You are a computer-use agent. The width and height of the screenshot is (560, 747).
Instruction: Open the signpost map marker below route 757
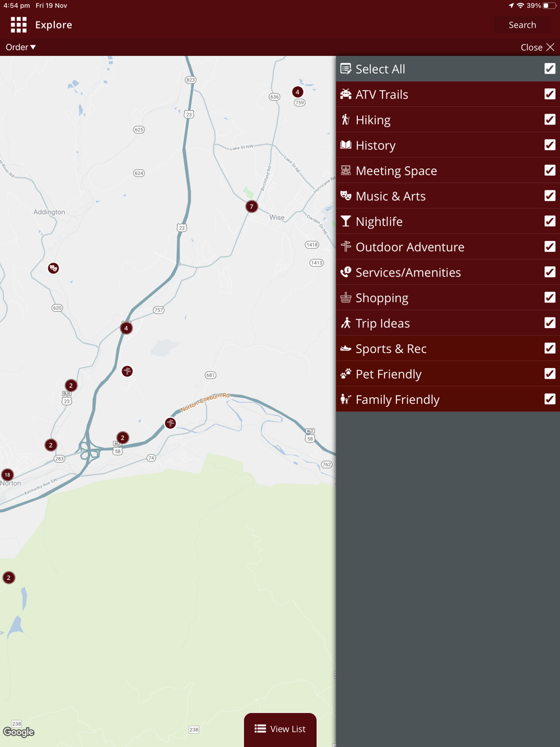[x=127, y=371]
